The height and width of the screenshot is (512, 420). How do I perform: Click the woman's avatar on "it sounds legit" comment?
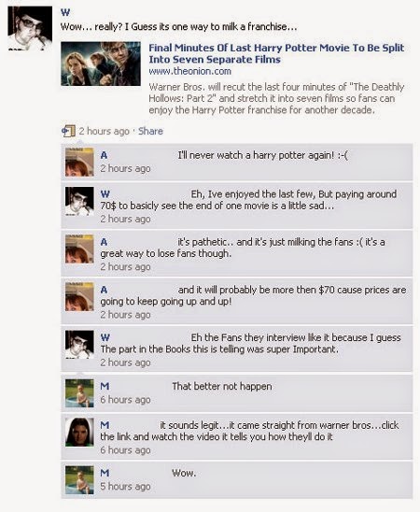[79, 432]
